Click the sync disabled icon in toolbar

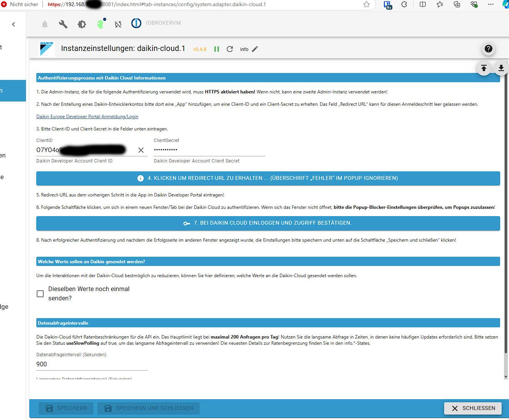tap(118, 24)
